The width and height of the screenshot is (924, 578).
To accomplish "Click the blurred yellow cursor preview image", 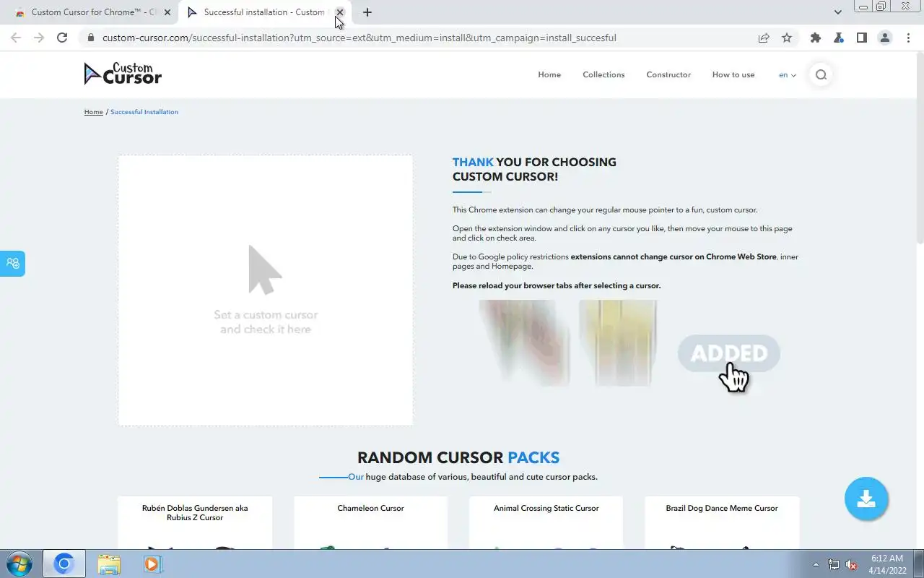I will coord(618,343).
